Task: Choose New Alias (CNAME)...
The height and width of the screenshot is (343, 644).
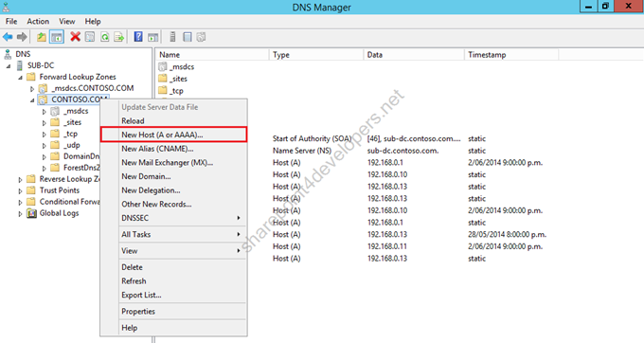Action: 173,149
